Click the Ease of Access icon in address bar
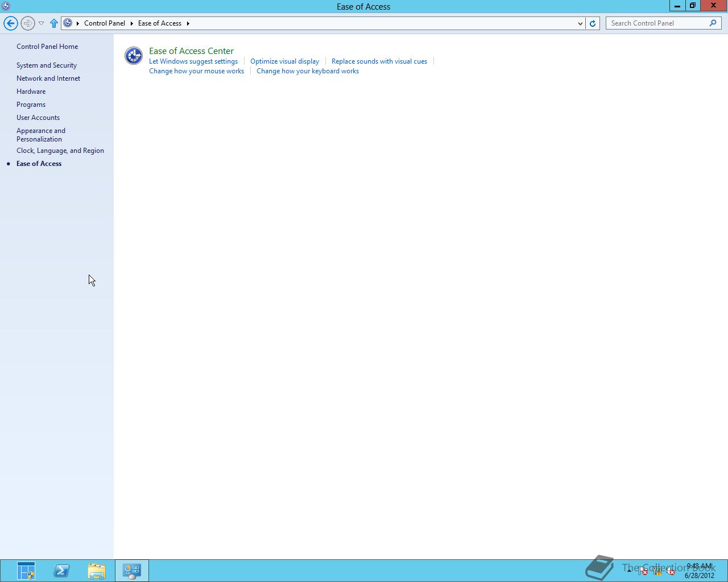728x582 pixels. [x=68, y=23]
